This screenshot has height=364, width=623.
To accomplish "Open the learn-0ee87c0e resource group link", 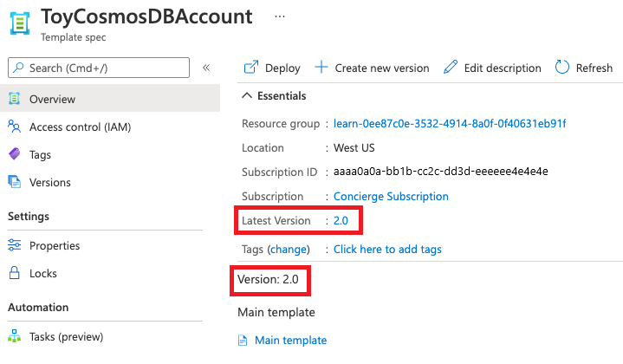I will point(450,124).
